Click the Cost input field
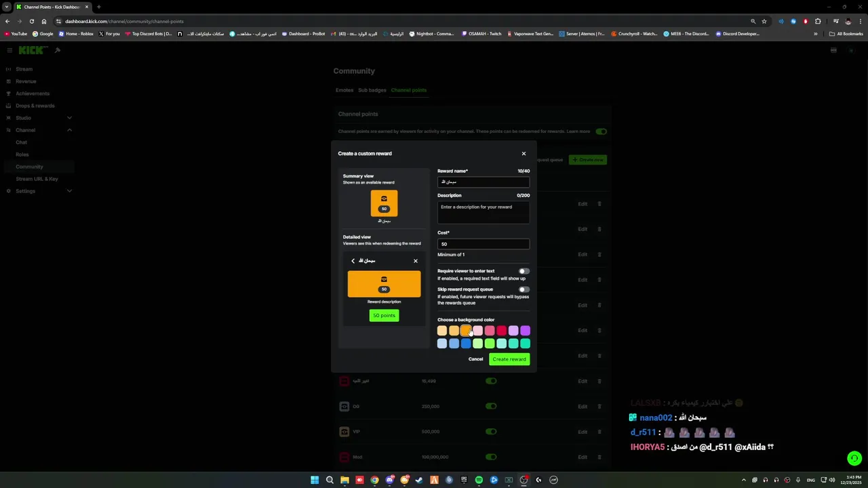Screen dimensions: 868x488 click(x=483, y=244)
